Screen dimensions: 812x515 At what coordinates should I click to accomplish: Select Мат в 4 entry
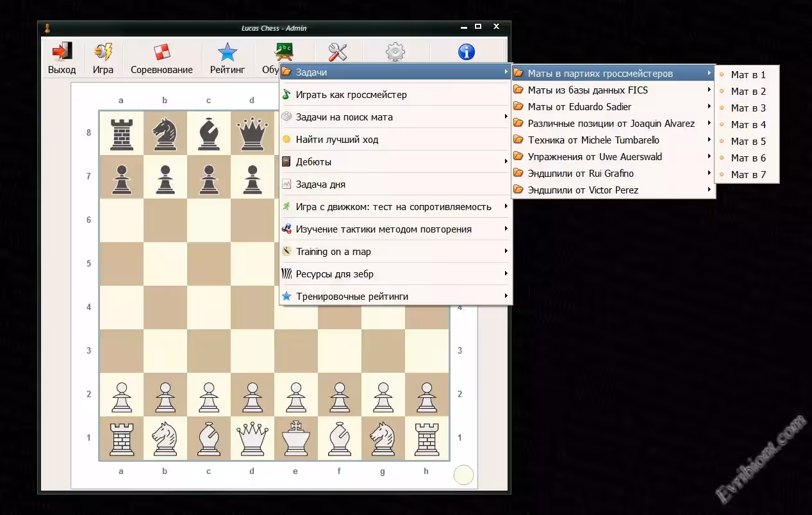[x=748, y=124]
